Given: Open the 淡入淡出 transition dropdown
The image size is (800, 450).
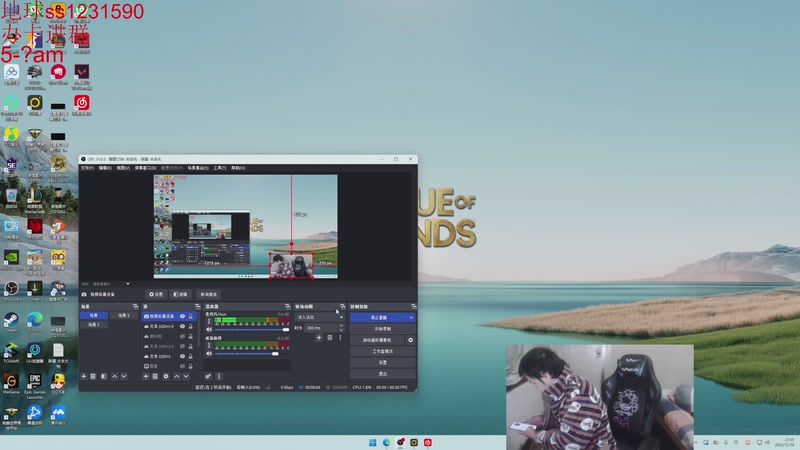Looking at the screenshot, I should tap(319, 317).
